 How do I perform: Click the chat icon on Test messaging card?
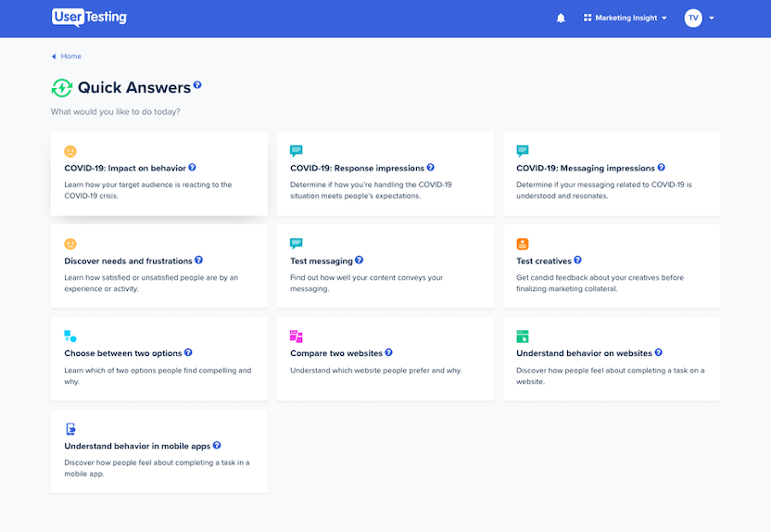point(296,244)
